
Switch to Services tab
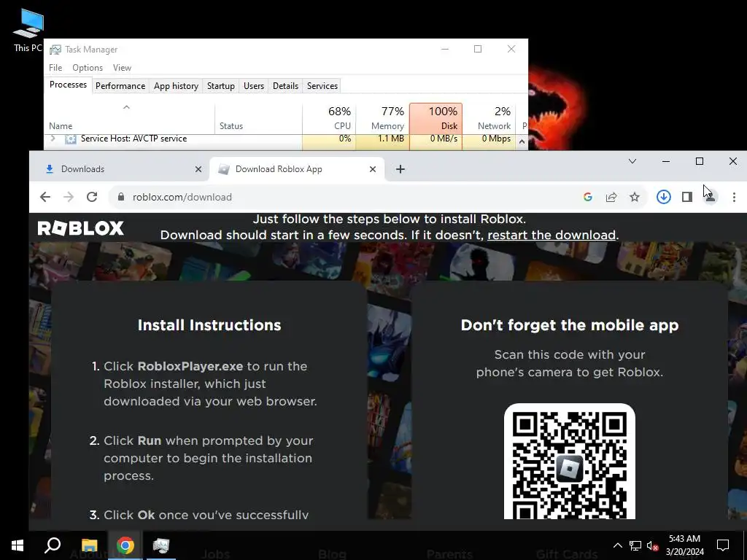click(322, 86)
